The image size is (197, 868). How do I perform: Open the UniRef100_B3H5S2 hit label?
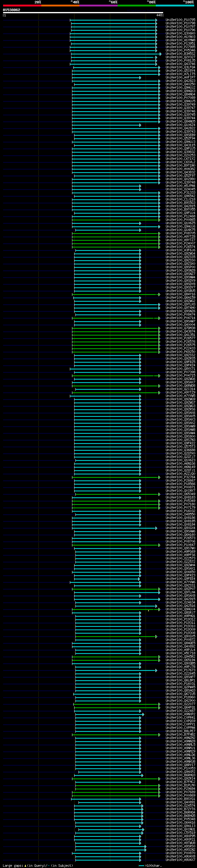[x=180, y=54]
